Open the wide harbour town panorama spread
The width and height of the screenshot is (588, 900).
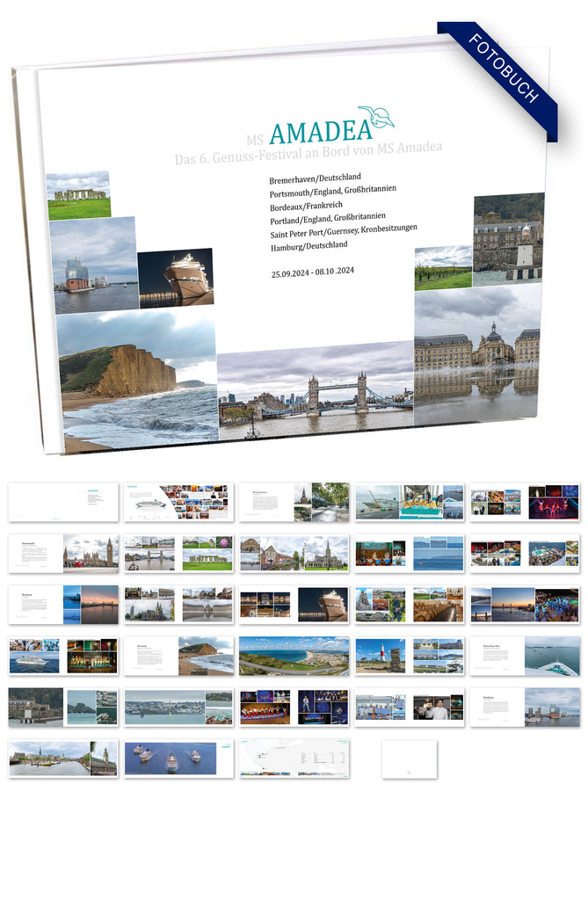tap(179, 708)
